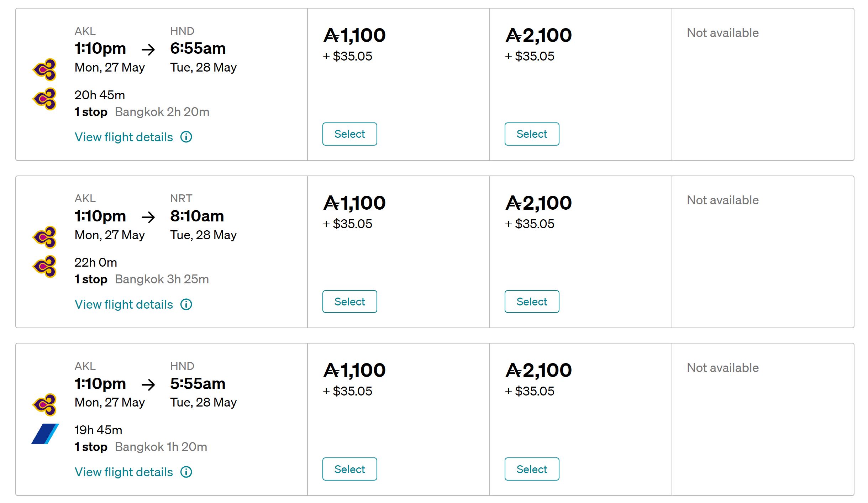Click info icon for 5:55am HND flight
This screenshot has width=868, height=503.
pos(186,472)
